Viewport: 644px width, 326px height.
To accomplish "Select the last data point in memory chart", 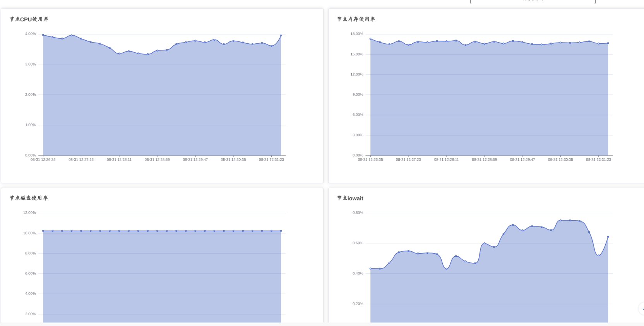I will pyautogui.click(x=608, y=43).
